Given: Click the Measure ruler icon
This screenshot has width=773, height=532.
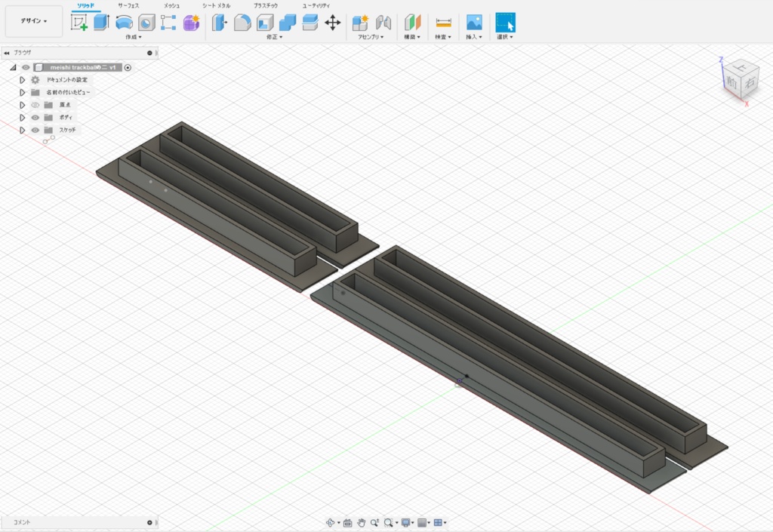Looking at the screenshot, I should click(x=443, y=23).
